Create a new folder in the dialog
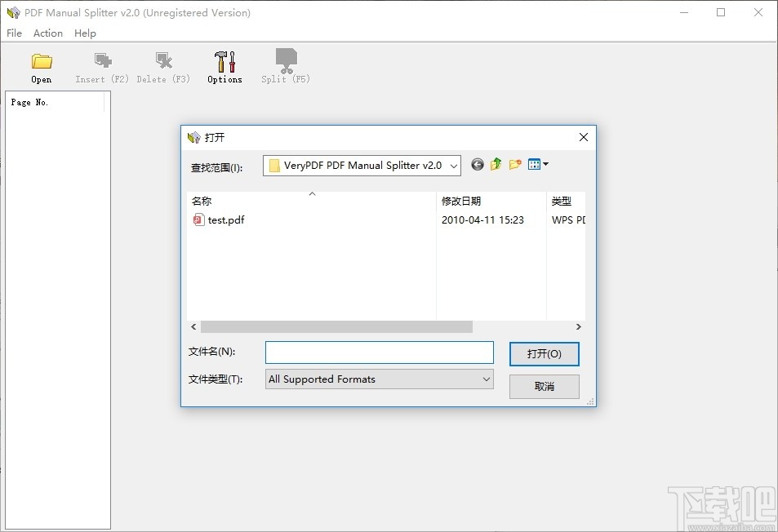778x532 pixels. [x=514, y=164]
